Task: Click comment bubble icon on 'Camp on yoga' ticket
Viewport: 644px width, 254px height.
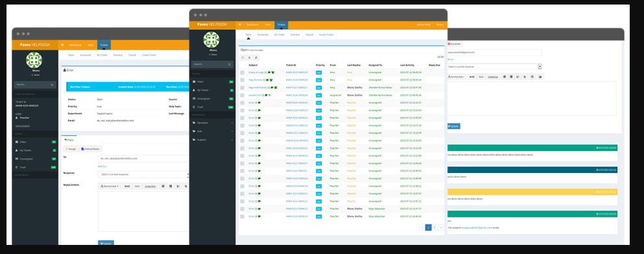Action: coord(269,72)
